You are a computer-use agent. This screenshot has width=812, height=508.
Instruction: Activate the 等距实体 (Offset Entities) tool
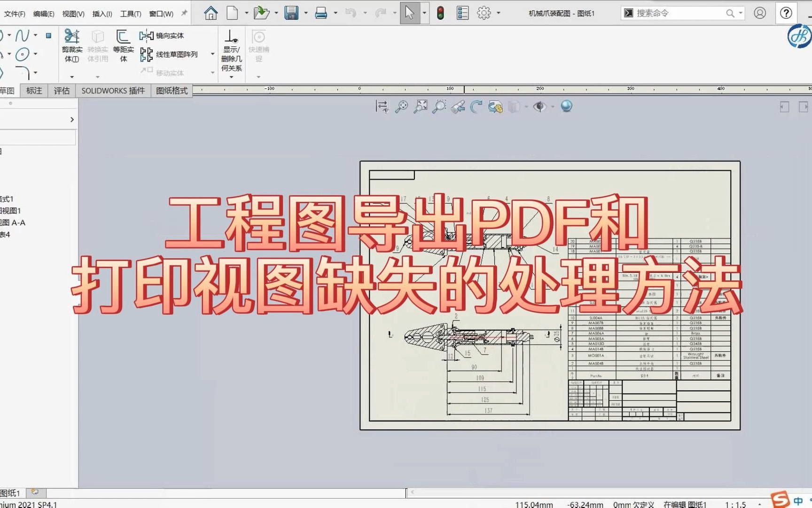point(123,47)
